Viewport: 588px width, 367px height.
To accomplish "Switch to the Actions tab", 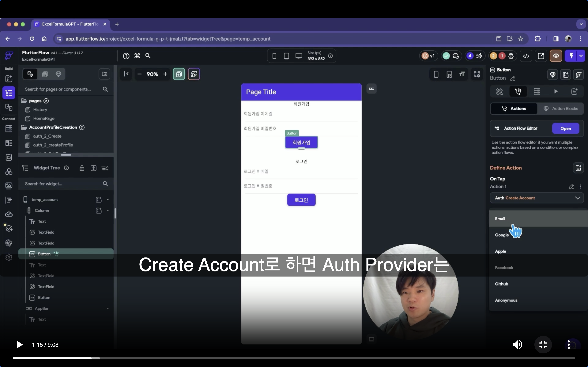I will click(514, 109).
